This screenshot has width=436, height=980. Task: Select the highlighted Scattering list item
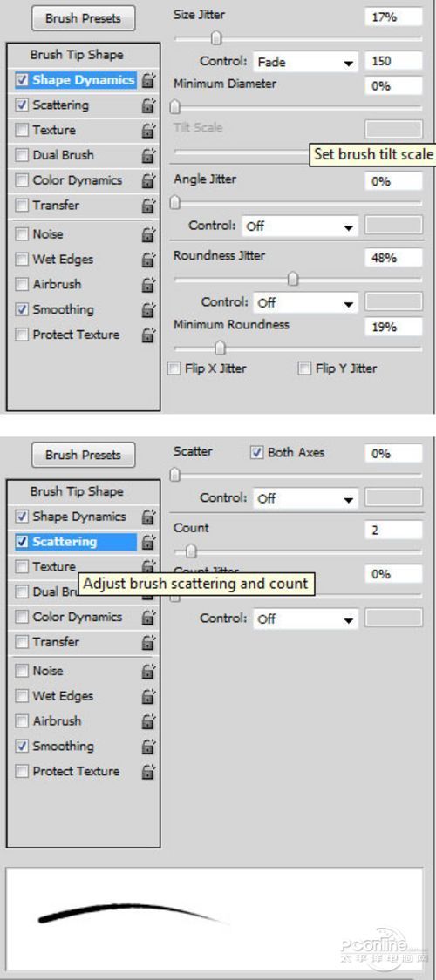(75, 542)
